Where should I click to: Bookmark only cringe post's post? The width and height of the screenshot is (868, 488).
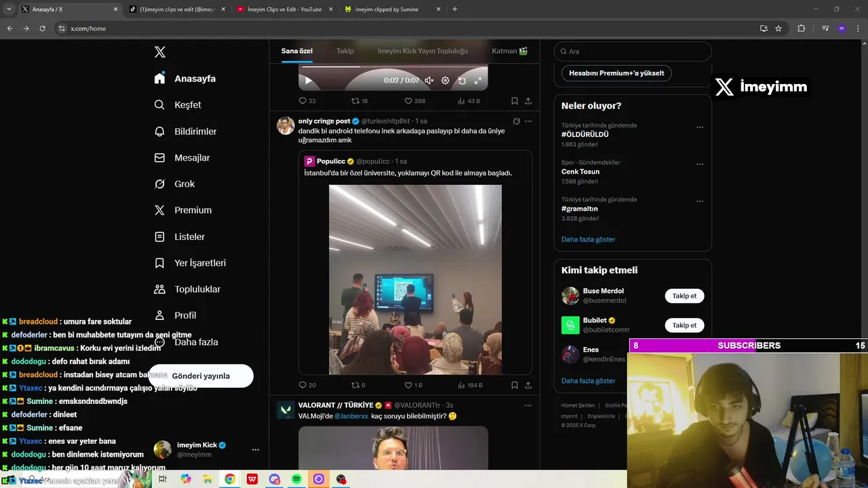tap(515, 385)
